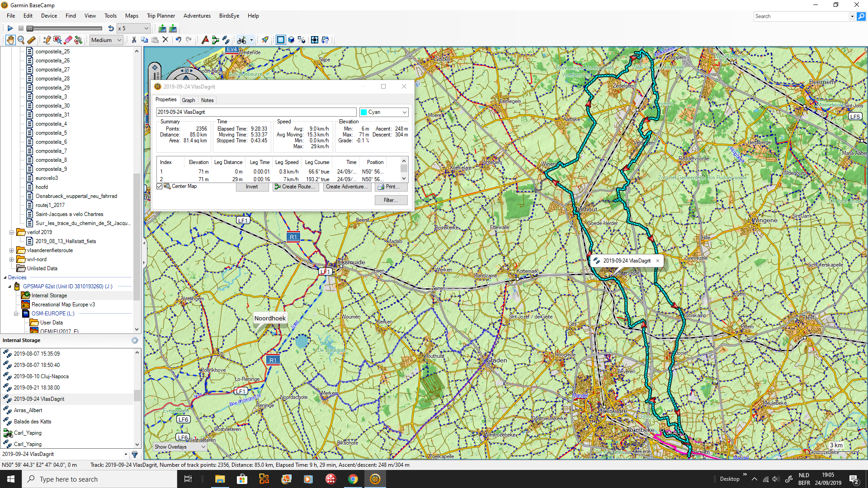Toggle the Center Map checkbox
Image resolution: width=868 pixels, height=488 pixels.
coord(160,186)
